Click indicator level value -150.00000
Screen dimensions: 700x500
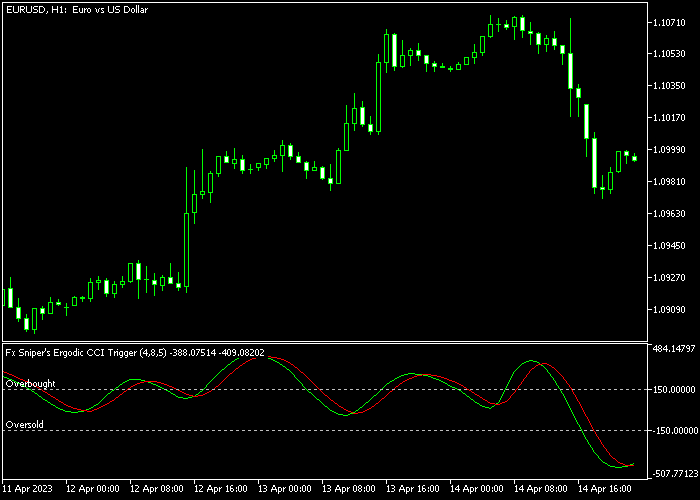pos(674,431)
